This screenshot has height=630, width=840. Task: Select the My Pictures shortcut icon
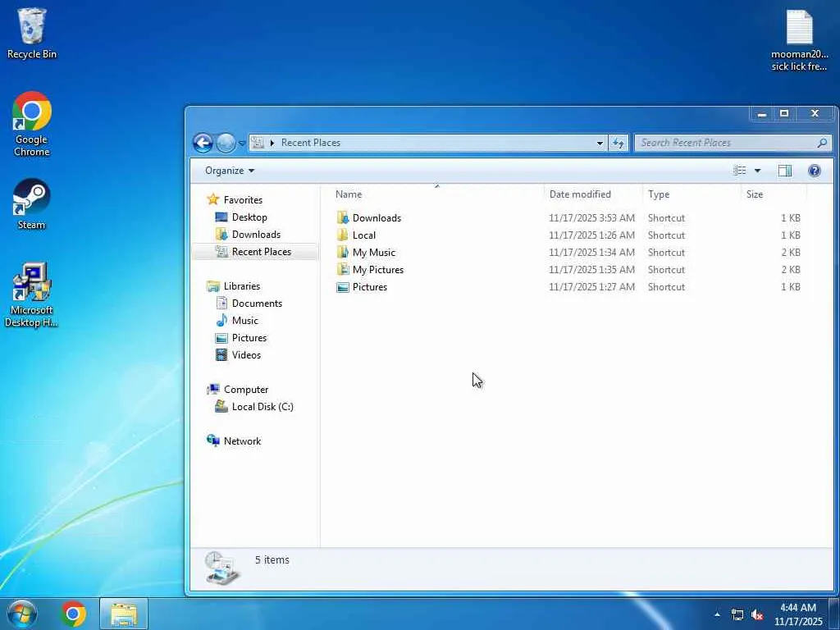(x=343, y=269)
